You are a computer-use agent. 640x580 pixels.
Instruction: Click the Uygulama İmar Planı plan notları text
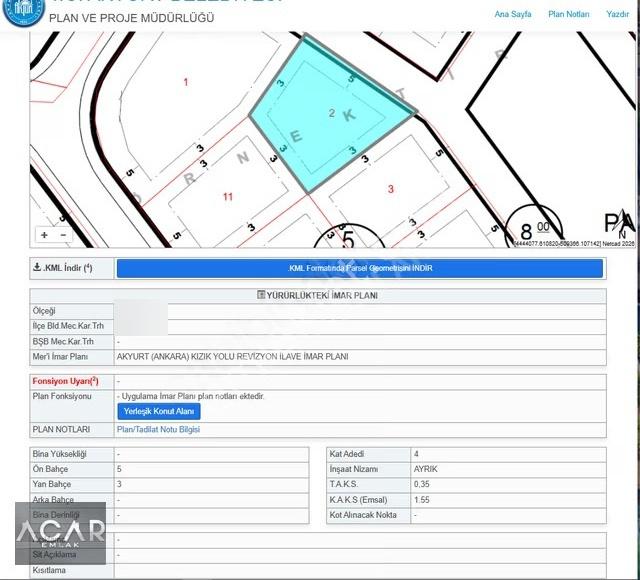(x=193, y=396)
